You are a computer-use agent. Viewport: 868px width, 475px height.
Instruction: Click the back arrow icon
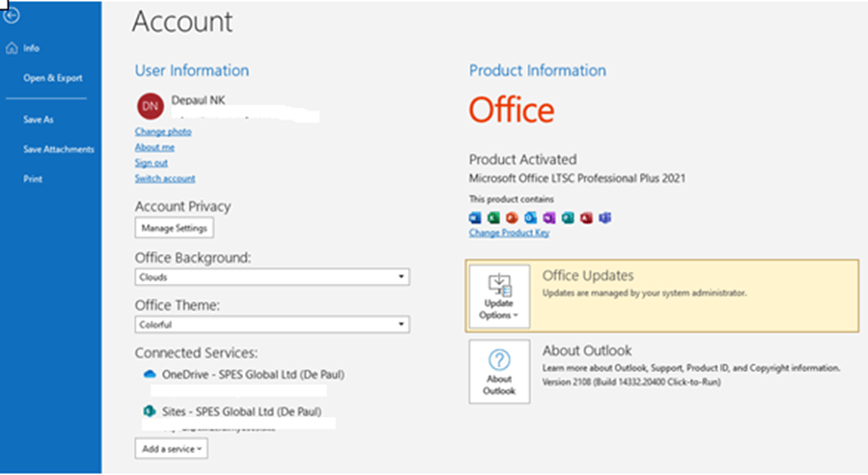coord(11,15)
